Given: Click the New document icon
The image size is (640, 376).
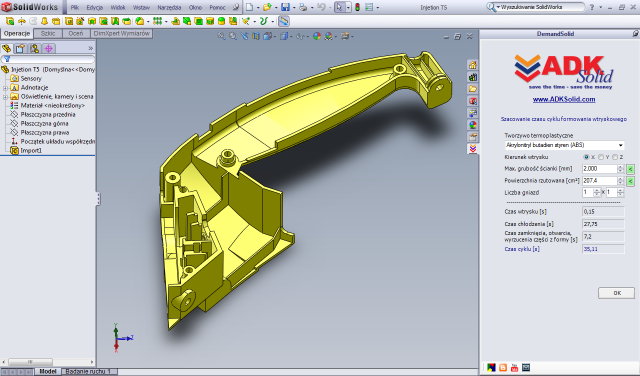Looking at the screenshot, I should tap(249, 7).
